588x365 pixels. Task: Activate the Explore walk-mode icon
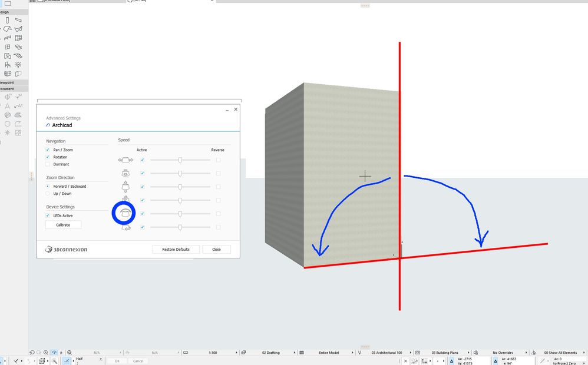tap(61, 353)
